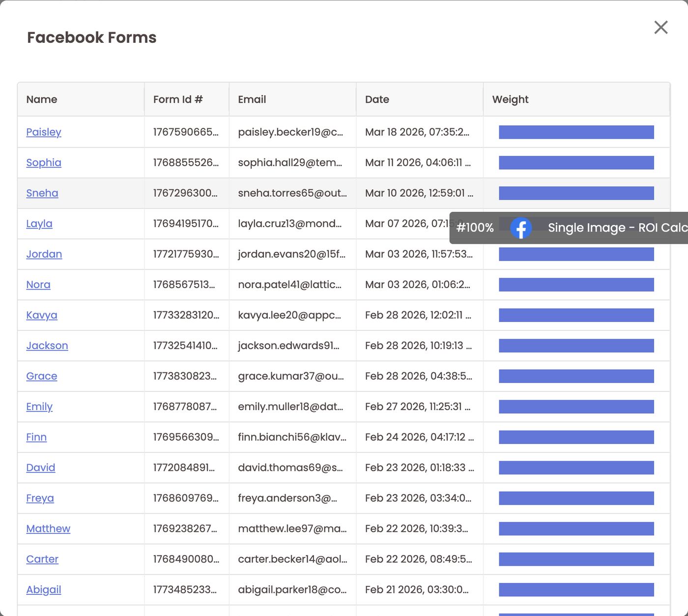Screen dimensions: 688x616
Task: Select email jordan.evans20@15f…
Action: pyautogui.click(x=292, y=254)
